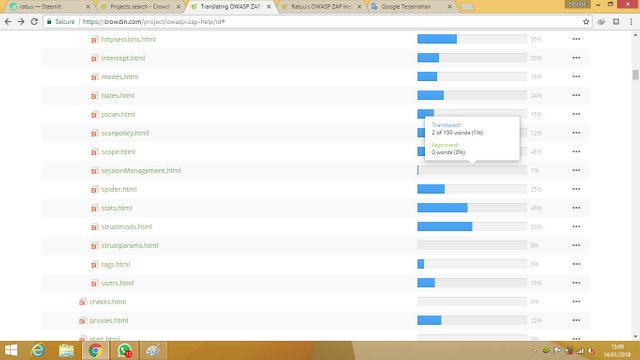
Task: Click the page vertical scrollbar thumb
Action: (x=635, y=75)
